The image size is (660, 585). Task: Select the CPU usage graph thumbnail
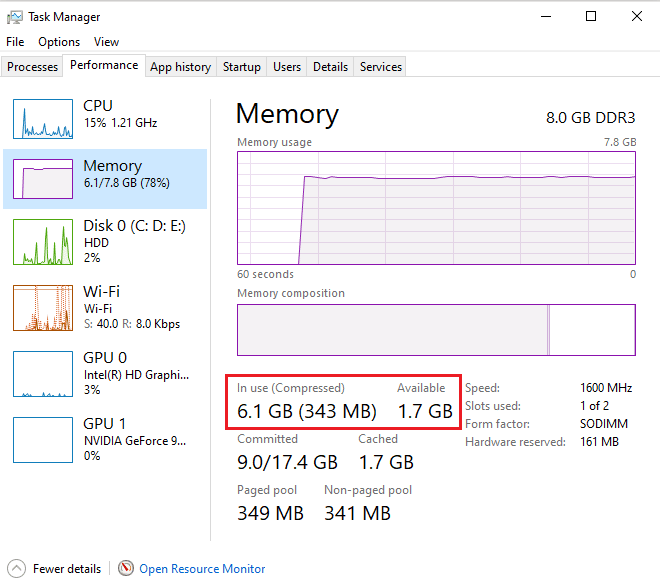click(x=43, y=119)
